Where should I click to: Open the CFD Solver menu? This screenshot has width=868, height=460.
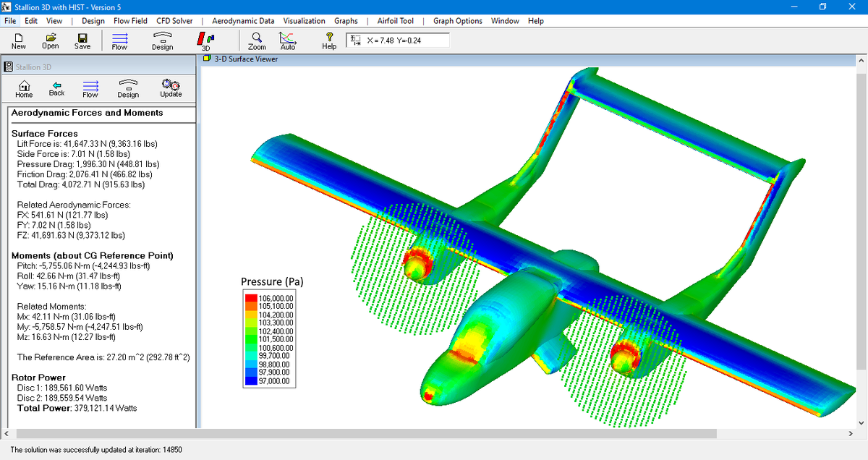[x=174, y=21]
